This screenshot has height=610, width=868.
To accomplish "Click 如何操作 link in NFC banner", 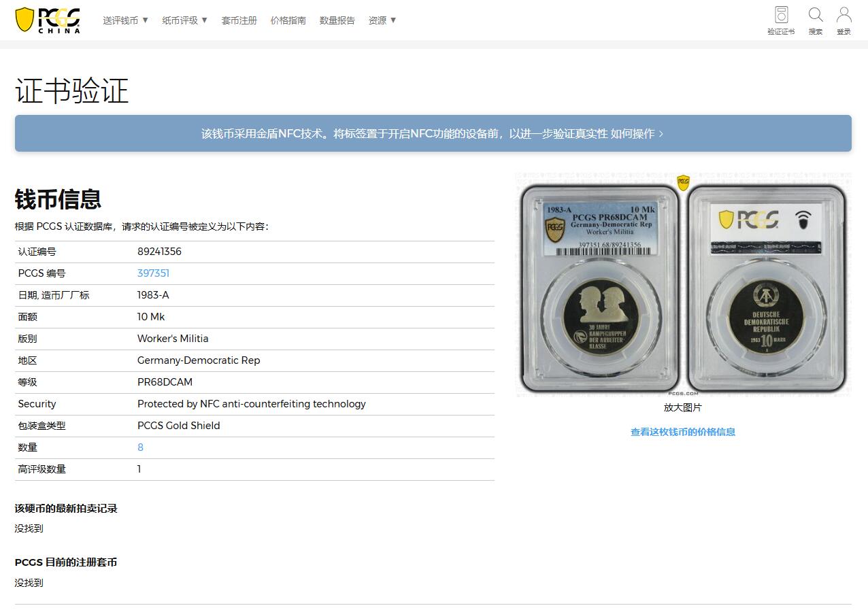I will tap(636, 134).
